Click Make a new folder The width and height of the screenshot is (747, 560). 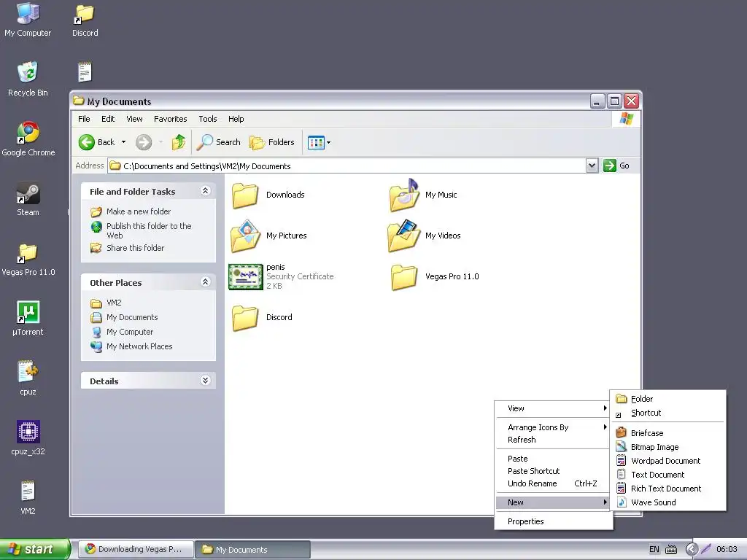click(x=139, y=211)
